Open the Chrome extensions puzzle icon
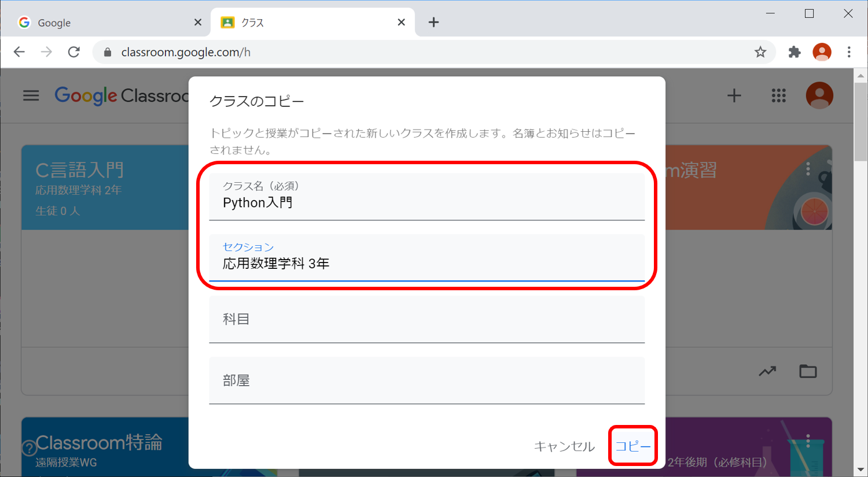Viewport: 868px width, 477px height. (x=795, y=52)
